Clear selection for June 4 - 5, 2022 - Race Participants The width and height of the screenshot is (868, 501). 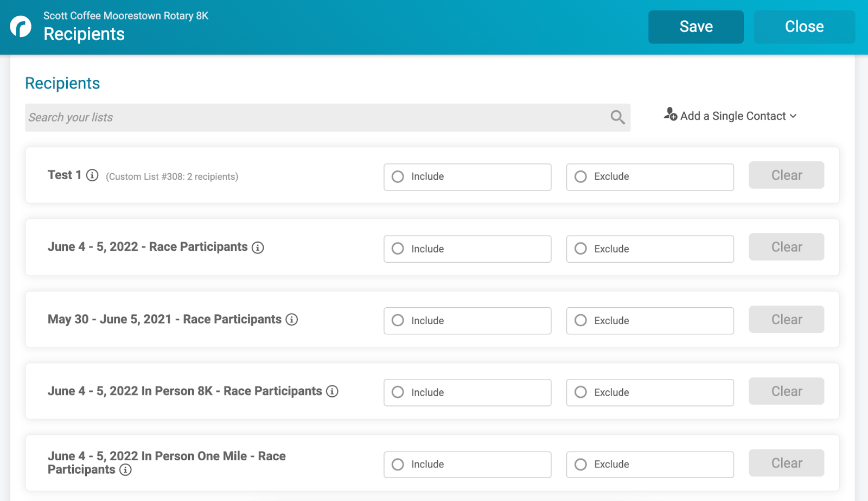(787, 247)
